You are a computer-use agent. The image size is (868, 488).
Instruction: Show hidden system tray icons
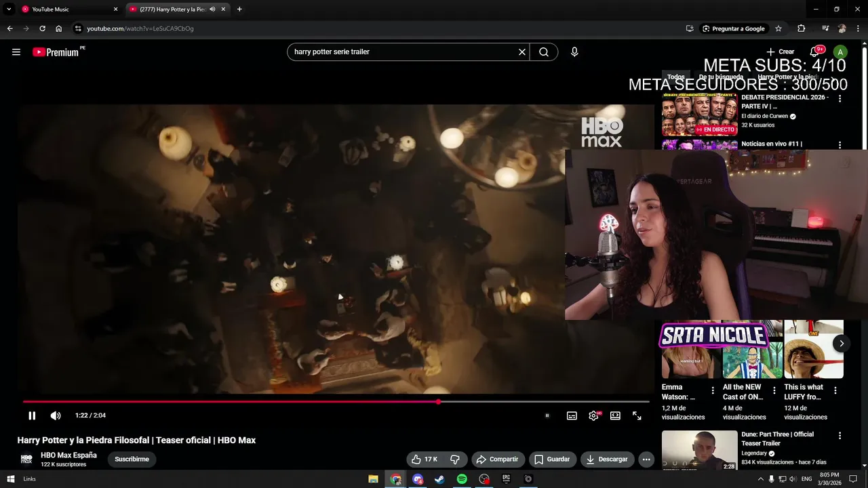point(760,479)
